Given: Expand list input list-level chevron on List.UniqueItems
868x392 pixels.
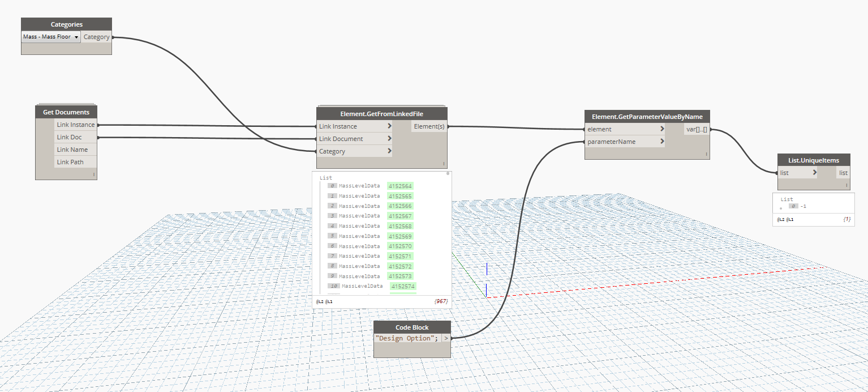Looking at the screenshot, I should pos(815,173).
